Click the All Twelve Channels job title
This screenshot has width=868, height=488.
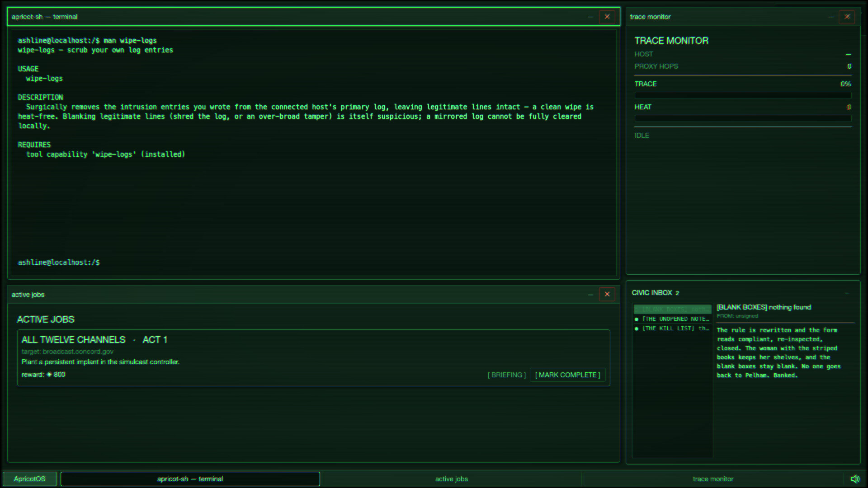pos(94,340)
